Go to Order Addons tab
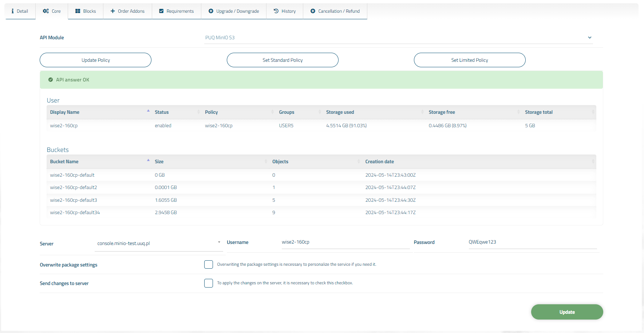644x333 pixels. pyautogui.click(x=127, y=11)
